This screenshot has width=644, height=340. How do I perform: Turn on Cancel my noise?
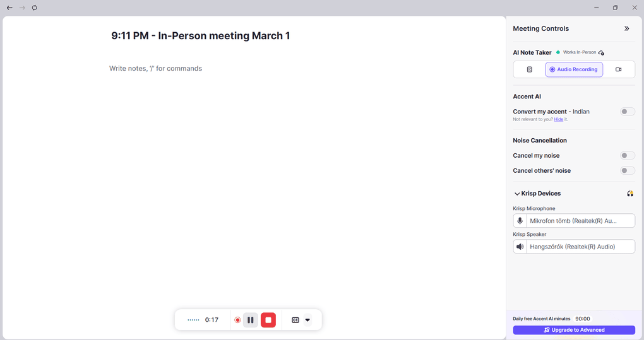pos(627,155)
